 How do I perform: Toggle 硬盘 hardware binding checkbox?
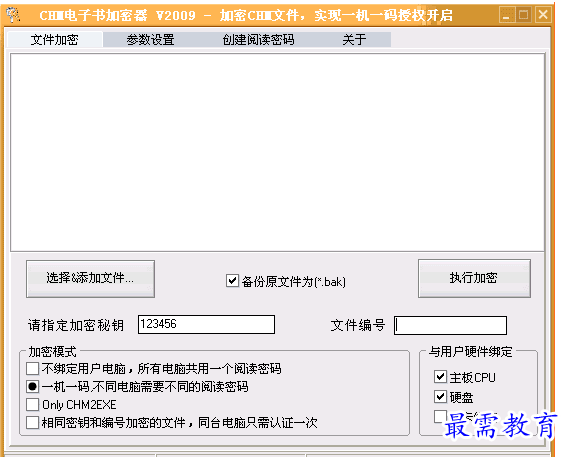coord(440,397)
